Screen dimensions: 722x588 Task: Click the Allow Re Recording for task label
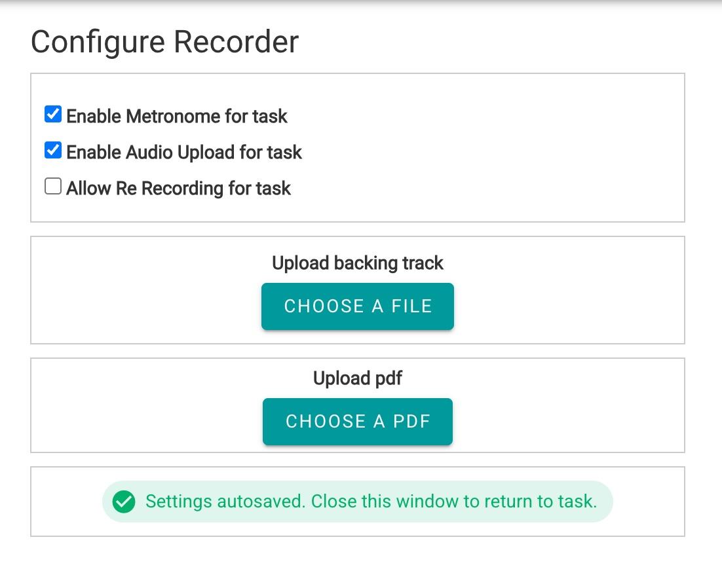177,188
